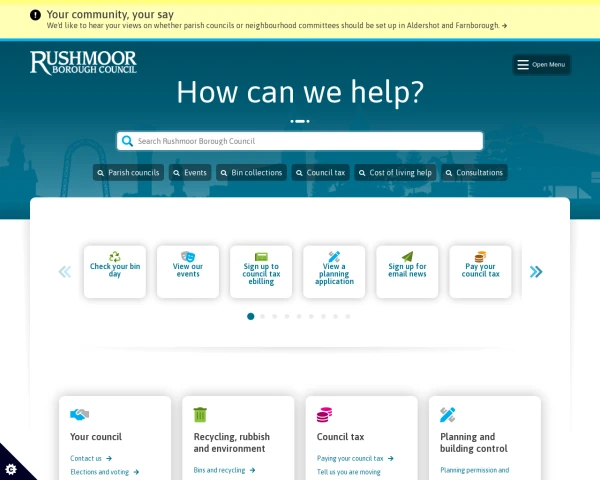Select the sixth carousel pagination dot
Image resolution: width=600 pixels, height=480 pixels.
(x=311, y=316)
